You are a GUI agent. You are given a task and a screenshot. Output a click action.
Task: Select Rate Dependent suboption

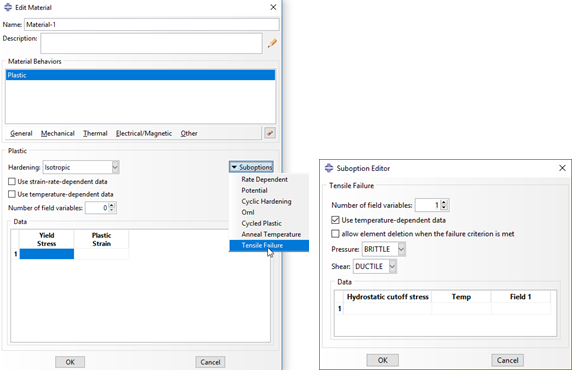[269, 180]
